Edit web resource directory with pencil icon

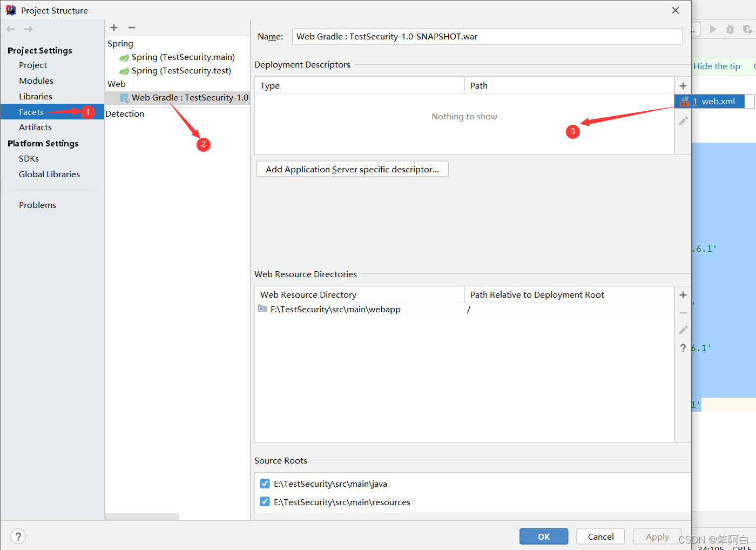(683, 330)
